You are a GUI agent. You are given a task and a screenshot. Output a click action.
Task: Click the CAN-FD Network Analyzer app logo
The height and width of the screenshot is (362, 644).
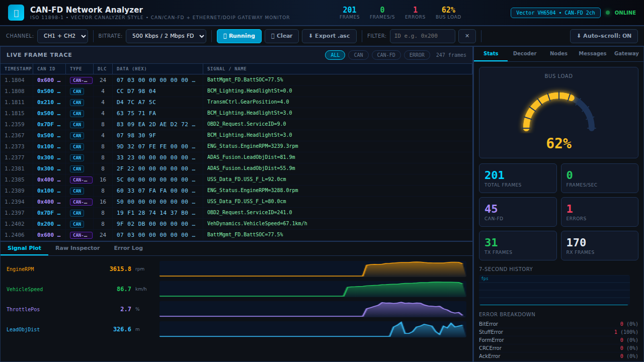pos(16,12)
